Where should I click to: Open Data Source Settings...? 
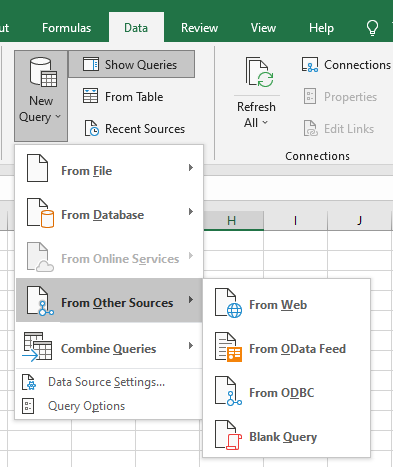pos(109,382)
